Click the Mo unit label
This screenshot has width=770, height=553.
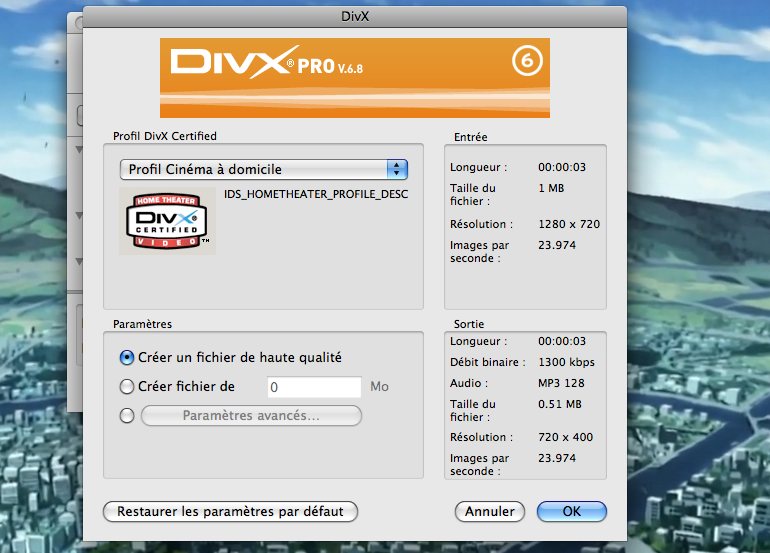[380, 387]
